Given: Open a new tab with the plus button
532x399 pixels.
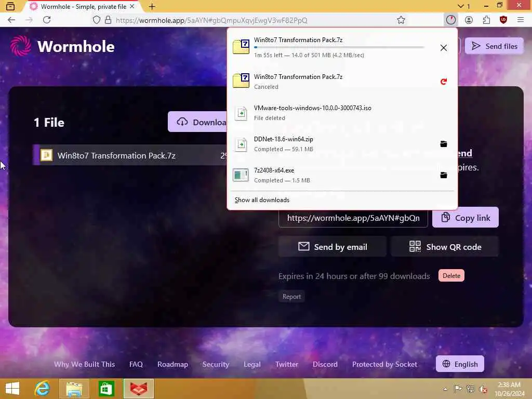Looking at the screenshot, I should point(152,6).
